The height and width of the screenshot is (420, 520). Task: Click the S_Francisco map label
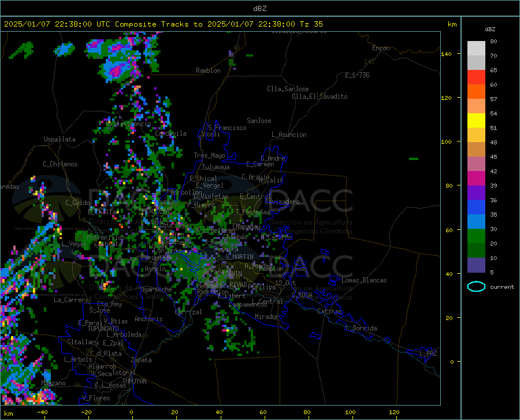tap(227, 128)
